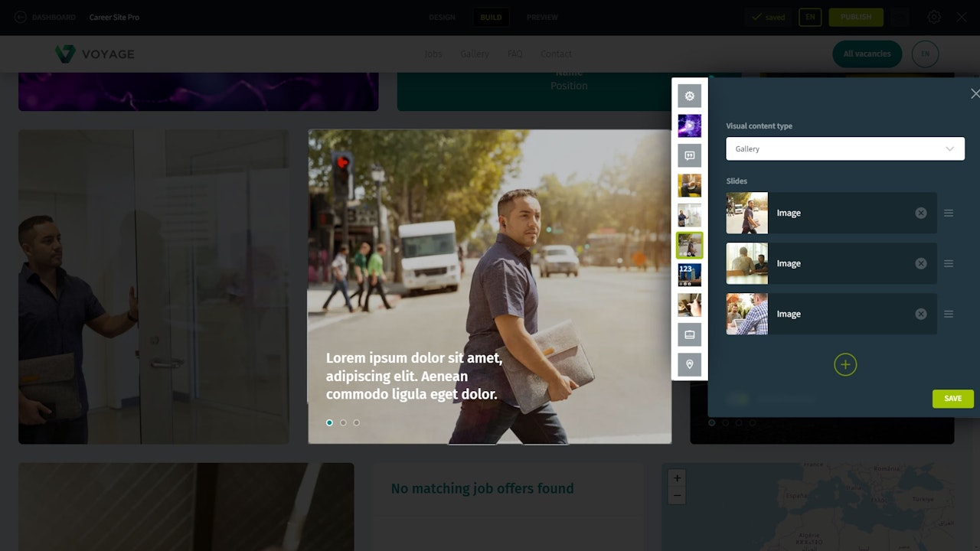980x551 pixels.
Task: Select the man-at-door tile in the toolbar
Action: pos(690,215)
